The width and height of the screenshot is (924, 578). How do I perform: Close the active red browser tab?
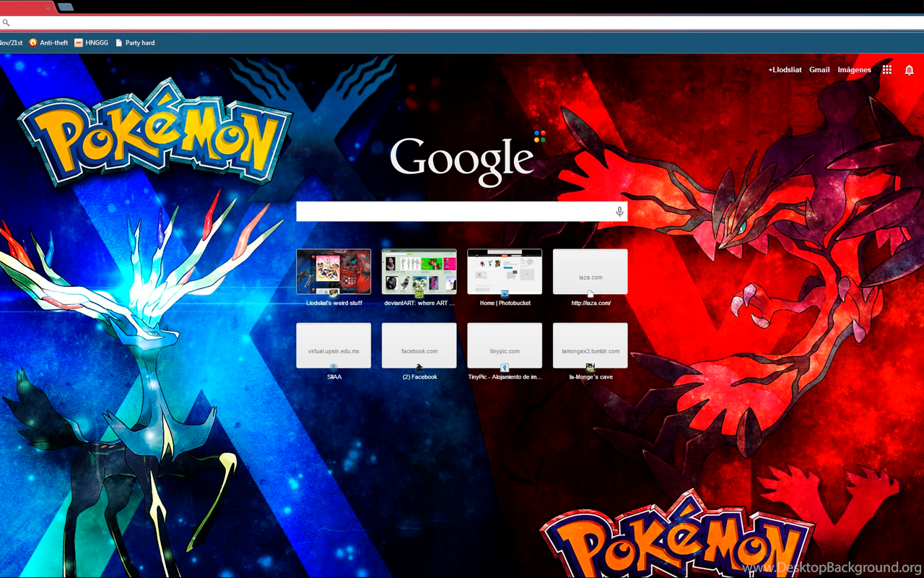point(48,8)
